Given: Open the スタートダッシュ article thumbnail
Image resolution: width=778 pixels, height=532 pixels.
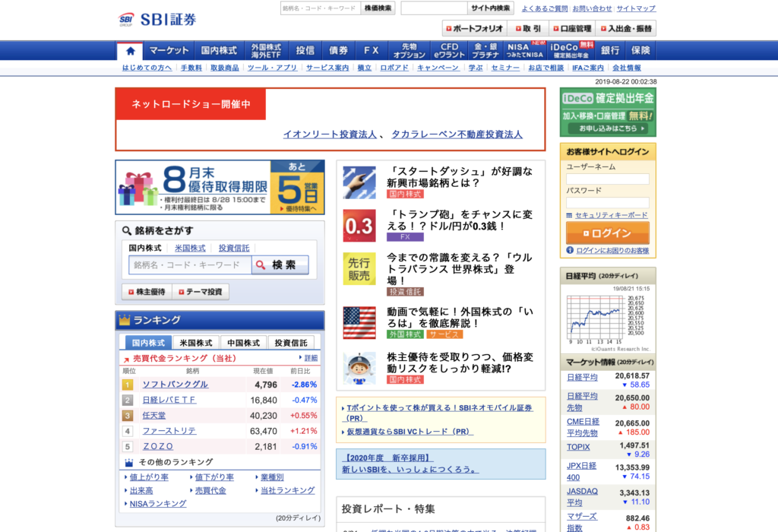Looking at the screenshot, I should (x=359, y=182).
